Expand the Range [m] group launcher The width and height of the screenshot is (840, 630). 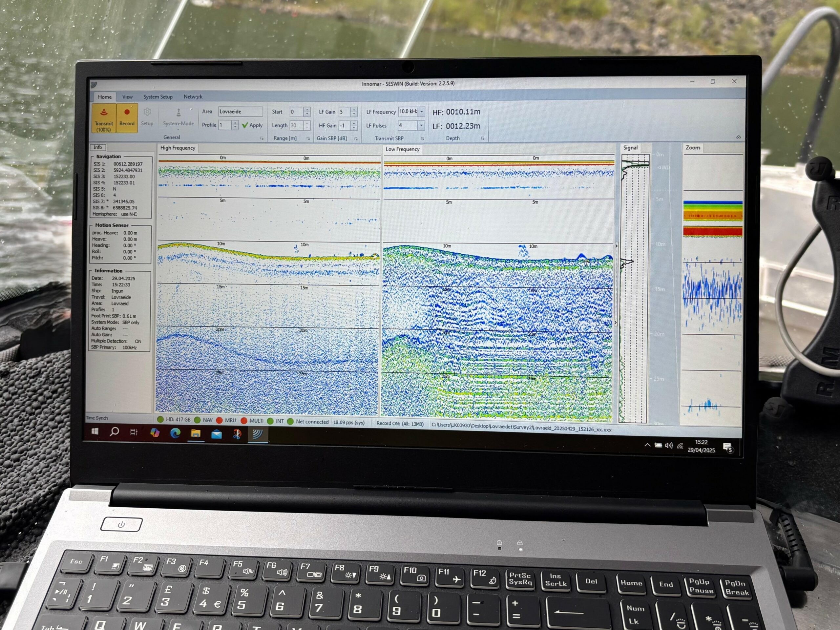tap(308, 138)
